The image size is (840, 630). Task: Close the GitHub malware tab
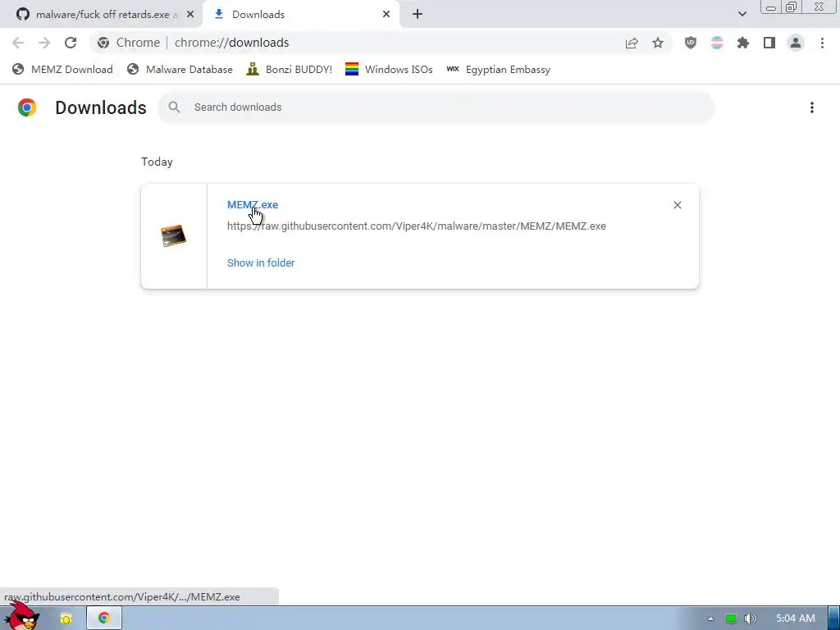point(190,15)
